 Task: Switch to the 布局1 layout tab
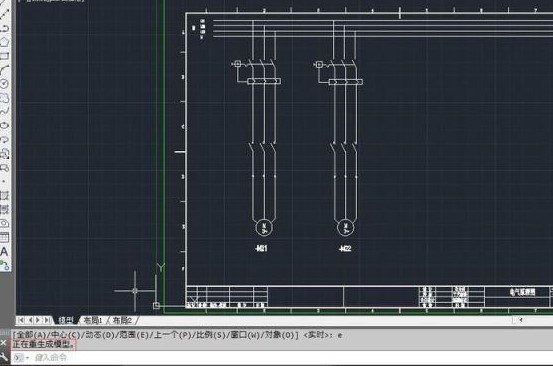click(93, 320)
